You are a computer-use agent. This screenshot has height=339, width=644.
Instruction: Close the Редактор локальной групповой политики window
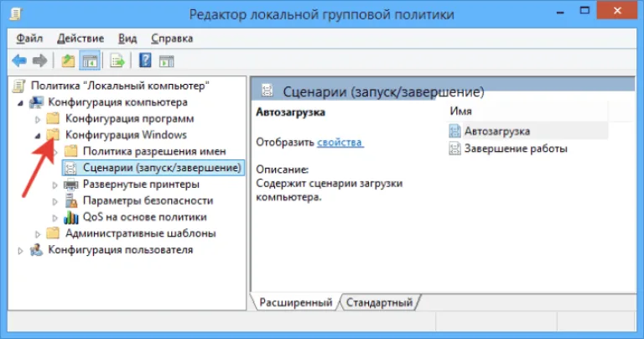616,11
